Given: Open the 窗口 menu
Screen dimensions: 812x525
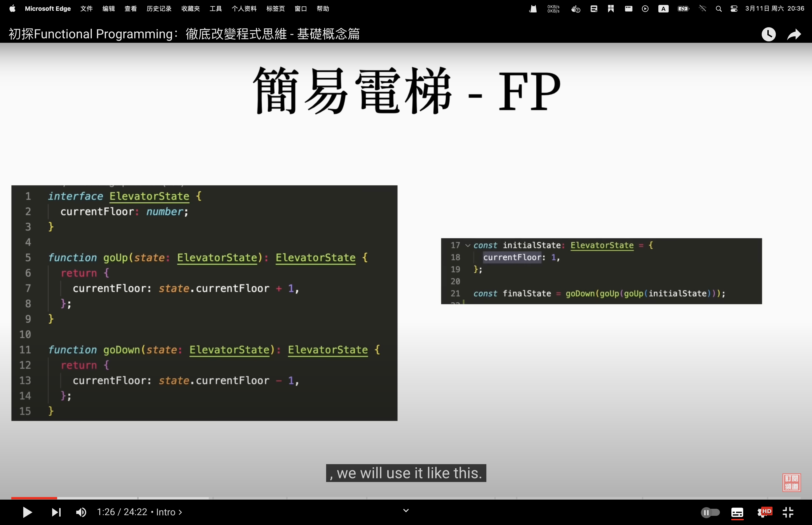Looking at the screenshot, I should 301,8.
